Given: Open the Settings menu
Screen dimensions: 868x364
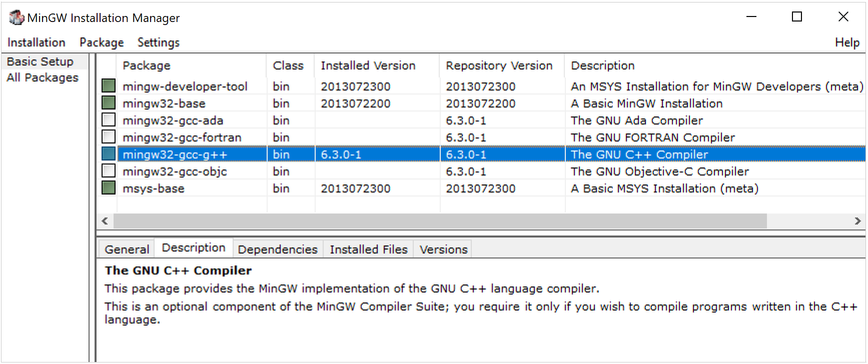Looking at the screenshot, I should [x=158, y=42].
